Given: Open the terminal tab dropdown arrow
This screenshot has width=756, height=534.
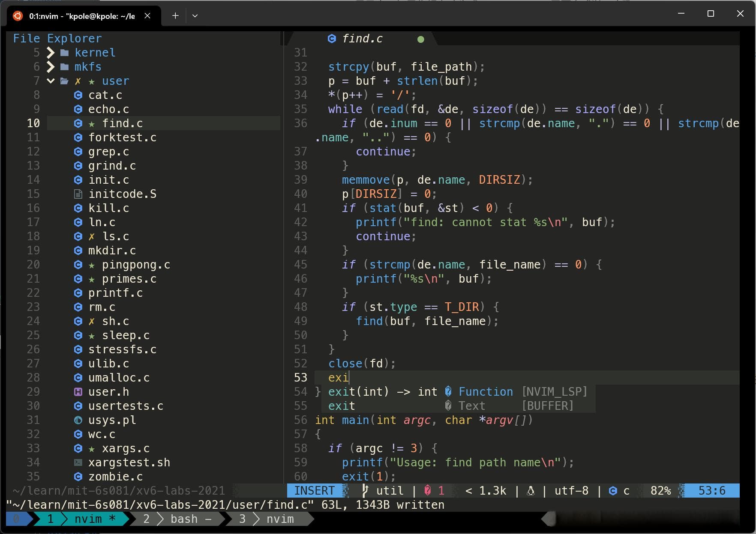Looking at the screenshot, I should click(x=195, y=16).
